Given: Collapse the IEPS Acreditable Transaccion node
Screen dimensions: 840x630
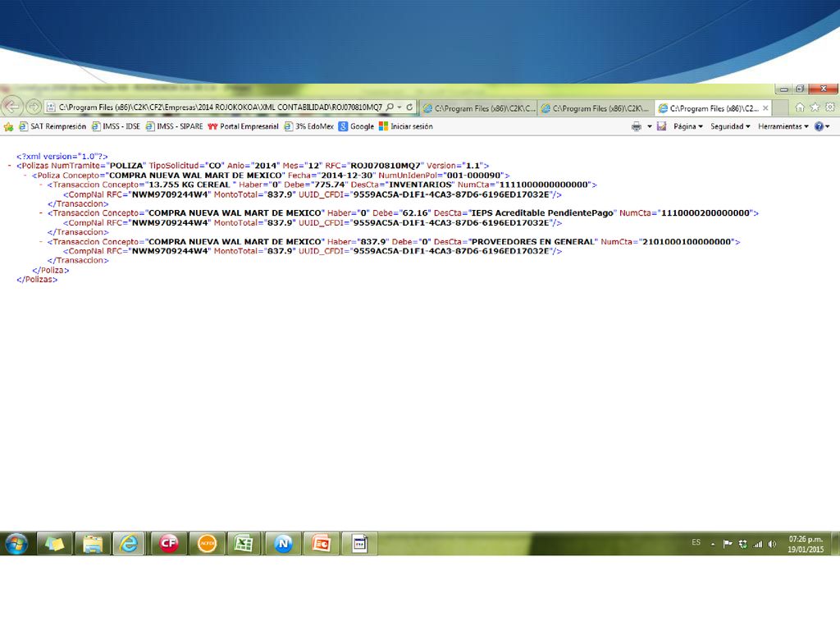Looking at the screenshot, I should point(41,213).
